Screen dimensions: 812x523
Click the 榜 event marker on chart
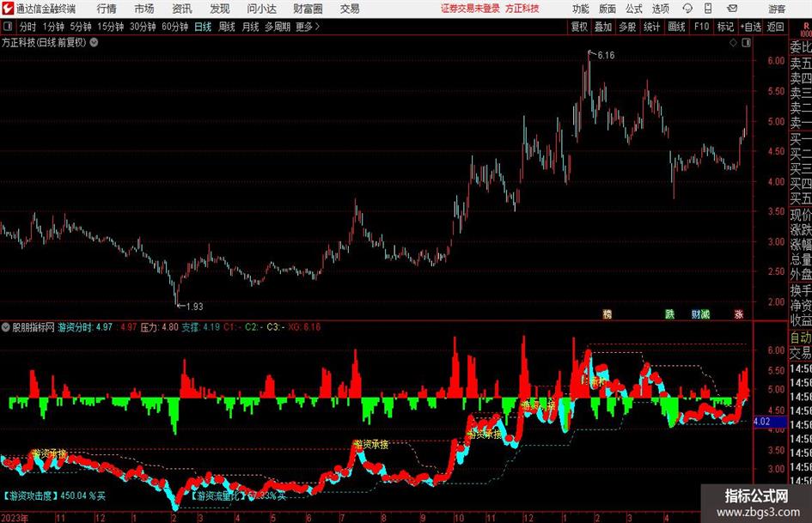pos(607,313)
